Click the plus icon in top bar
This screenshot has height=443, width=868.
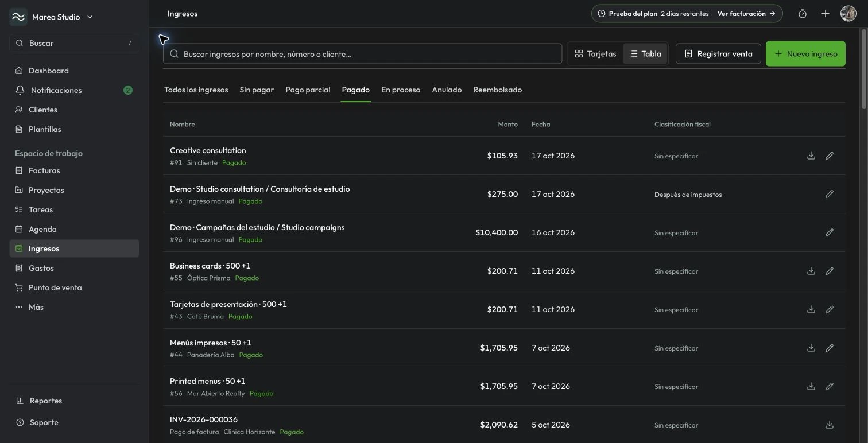tap(826, 14)
